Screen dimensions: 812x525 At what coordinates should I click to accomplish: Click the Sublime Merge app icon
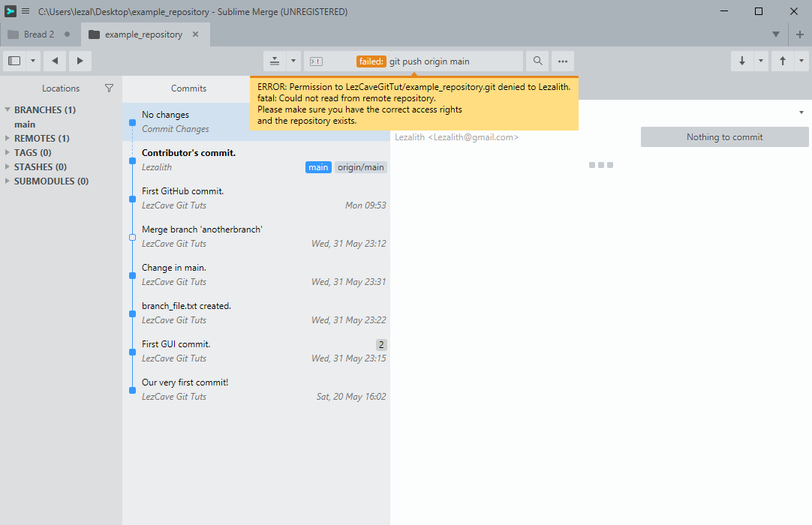[x=11, y=10]
